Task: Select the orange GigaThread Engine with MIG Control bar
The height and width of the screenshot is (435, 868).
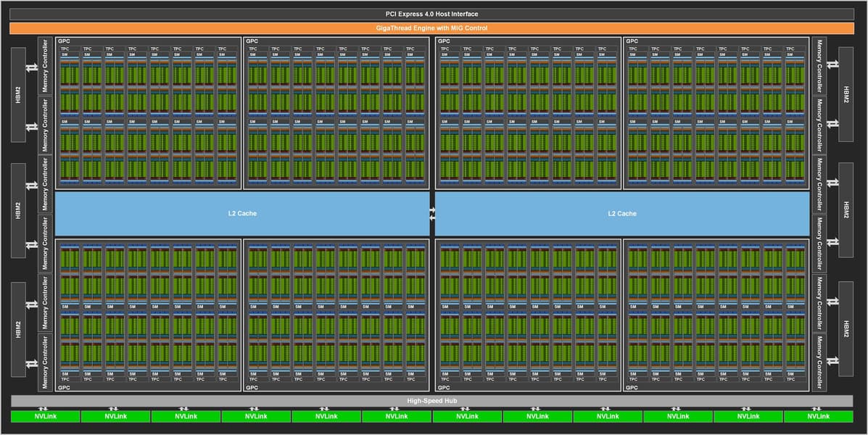Action: [x=431, y=28]
